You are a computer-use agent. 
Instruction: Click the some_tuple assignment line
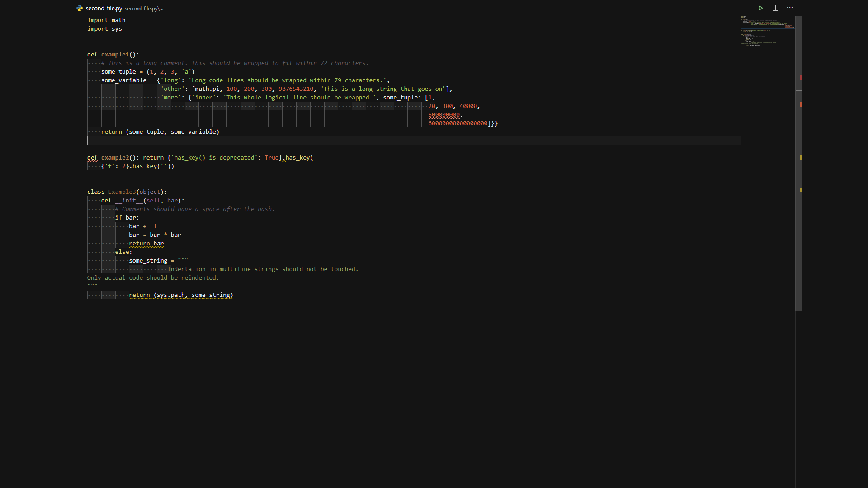coord(148,72)
